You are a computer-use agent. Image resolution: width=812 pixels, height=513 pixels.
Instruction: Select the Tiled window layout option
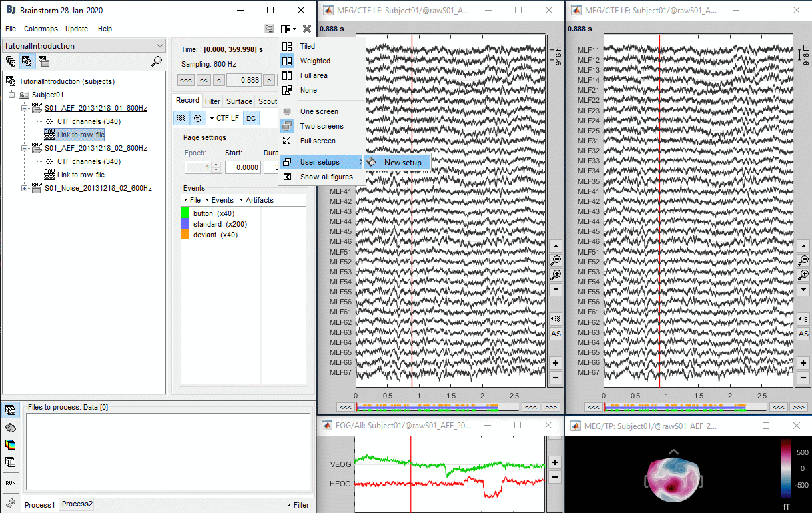307,46
